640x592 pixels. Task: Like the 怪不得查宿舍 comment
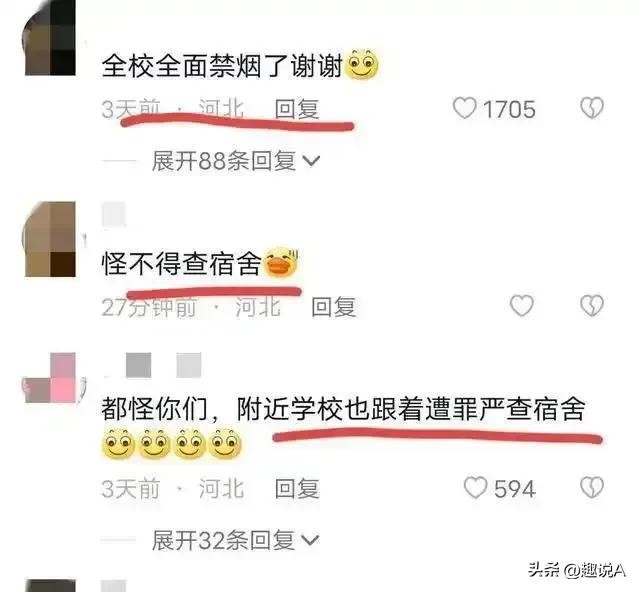tap(522, 306)
